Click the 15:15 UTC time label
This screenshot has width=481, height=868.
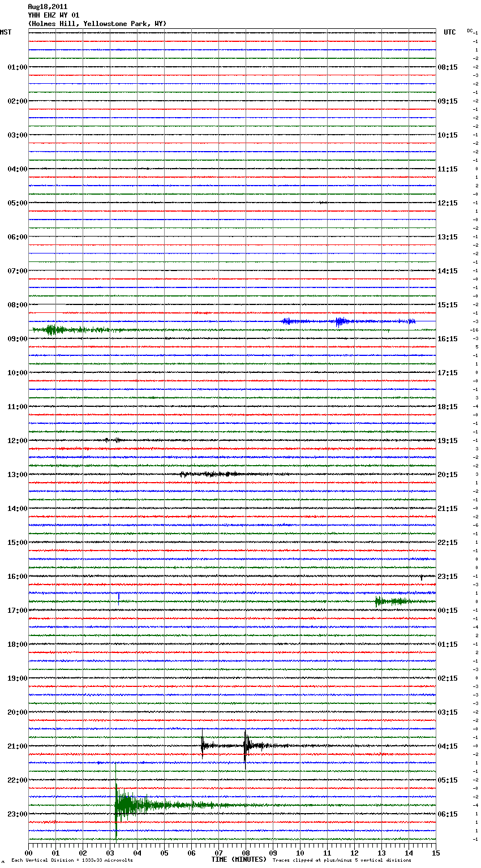[448, 305]
